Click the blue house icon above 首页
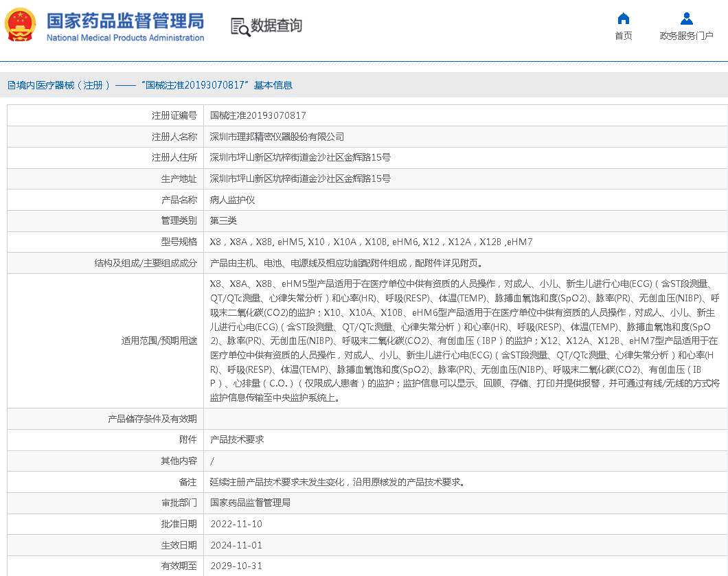 tap(623, 20)
